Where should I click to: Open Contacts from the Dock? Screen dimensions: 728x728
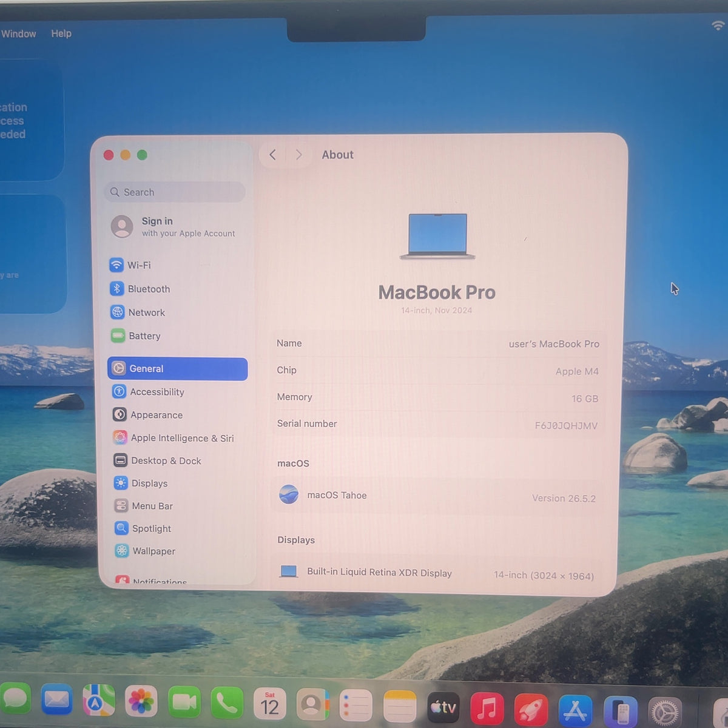pyautogui.click(x=312, y=705)
